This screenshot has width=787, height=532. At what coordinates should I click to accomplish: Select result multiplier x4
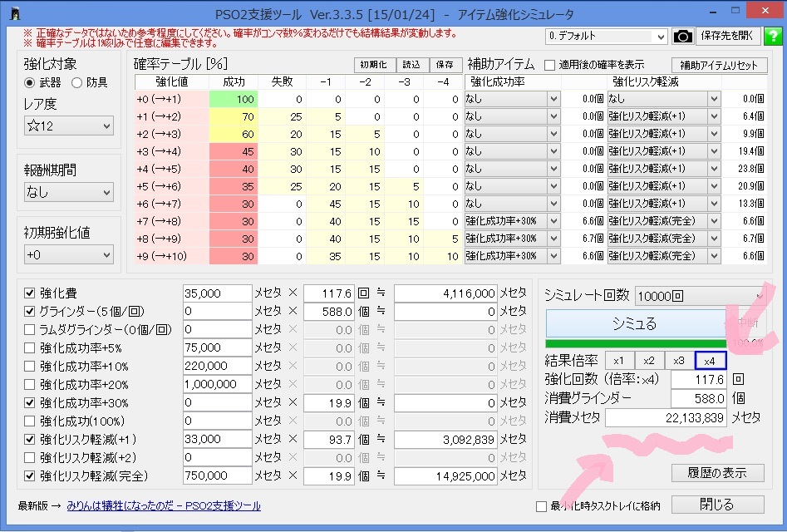coord(711,361)
